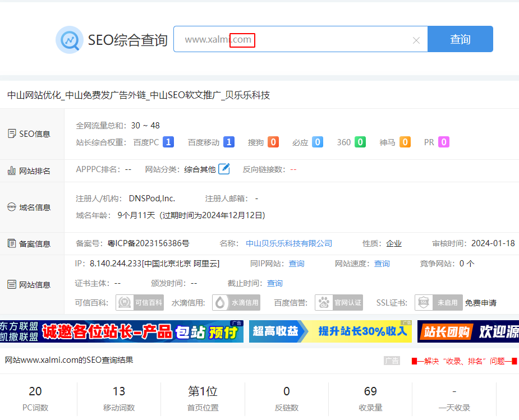Click the 一天收录 statistic
This screenshot has width=519, height=420.
point(454,399)
